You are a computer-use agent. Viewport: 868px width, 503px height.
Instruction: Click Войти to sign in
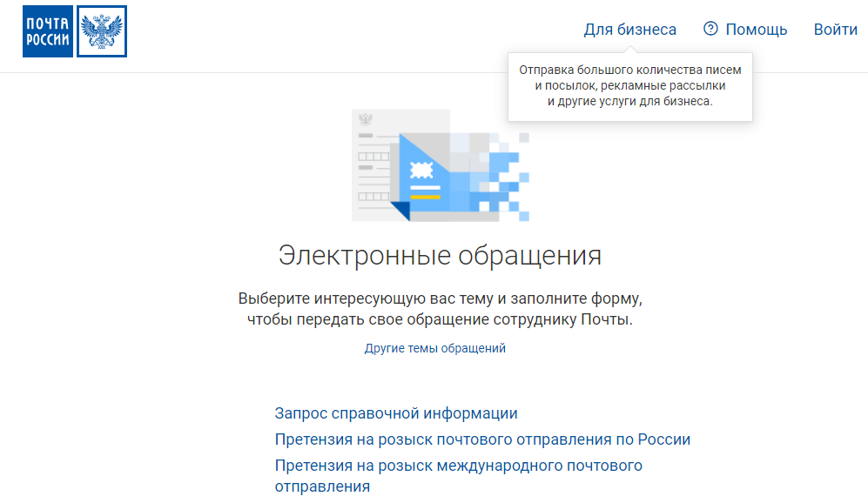coord(836,29)
